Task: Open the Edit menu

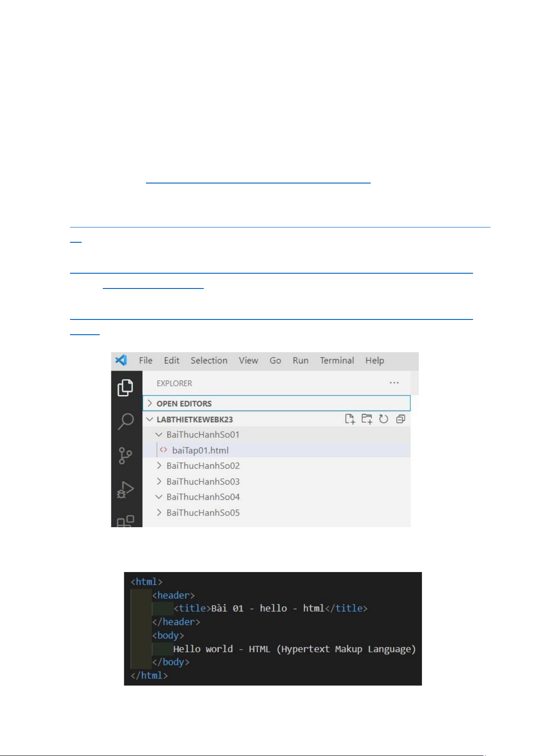Action: (171, 360)
